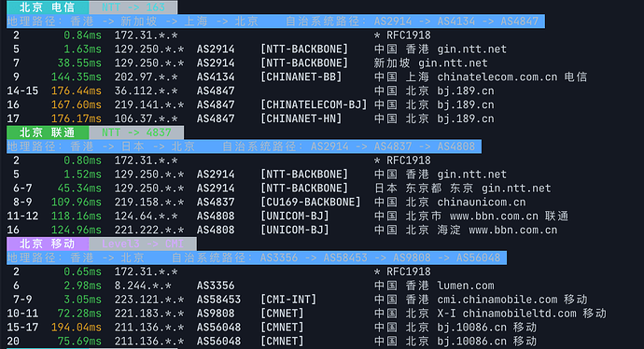Click the IP address 8.244.*.*
The height and width of the screenshot is (349, 644).
pos(143,286)
